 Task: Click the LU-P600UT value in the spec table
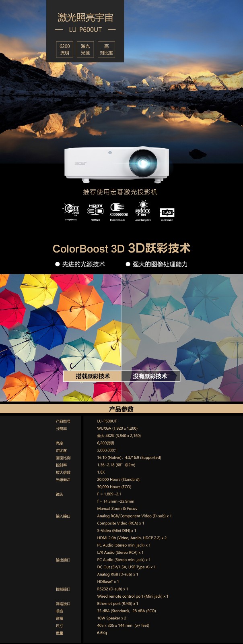(x=107, y=421)
